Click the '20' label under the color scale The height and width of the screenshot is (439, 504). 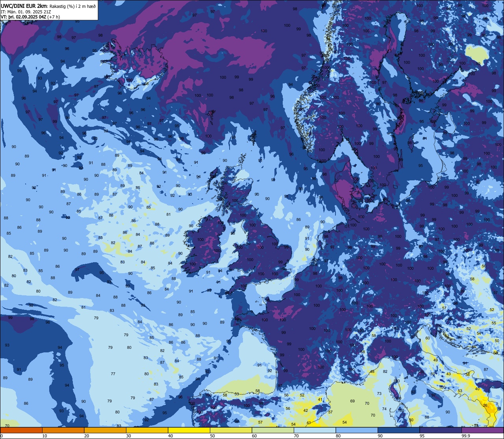click(x=87, y=436)
